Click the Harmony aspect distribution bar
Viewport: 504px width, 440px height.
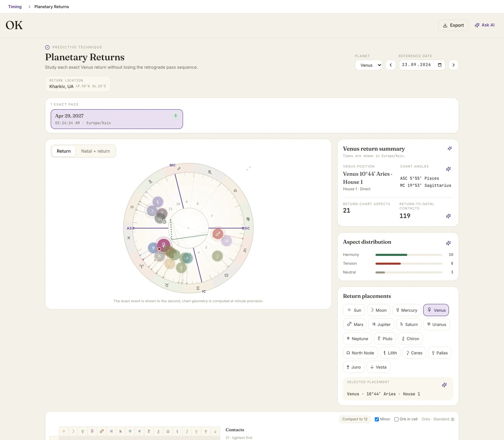coord(409,255)
